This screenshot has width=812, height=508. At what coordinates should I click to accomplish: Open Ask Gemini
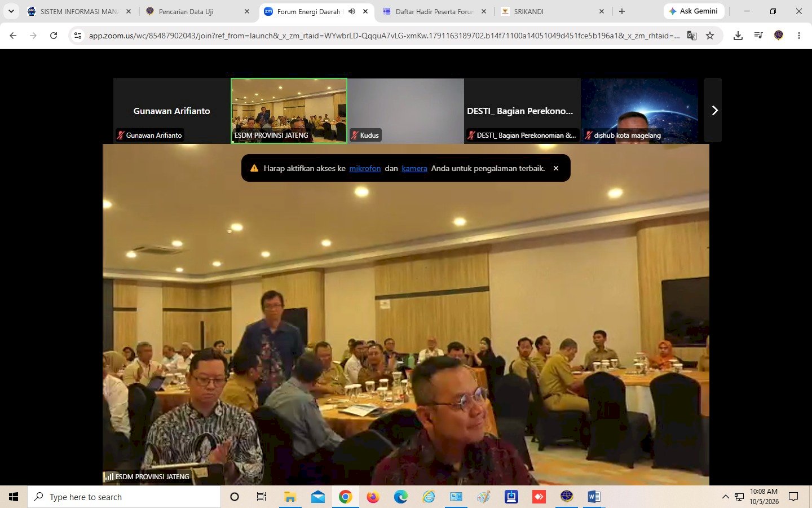[693, 11]
